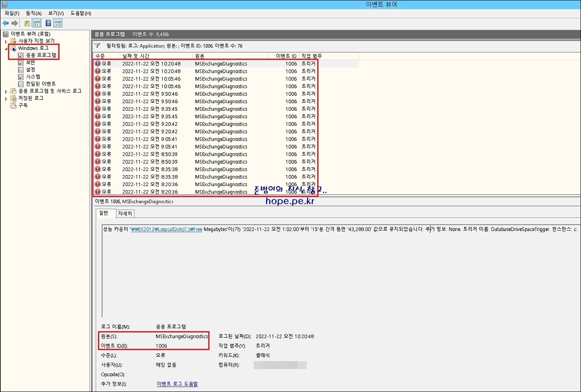Click the Back arrow toolbar icon

coord(5,23)
